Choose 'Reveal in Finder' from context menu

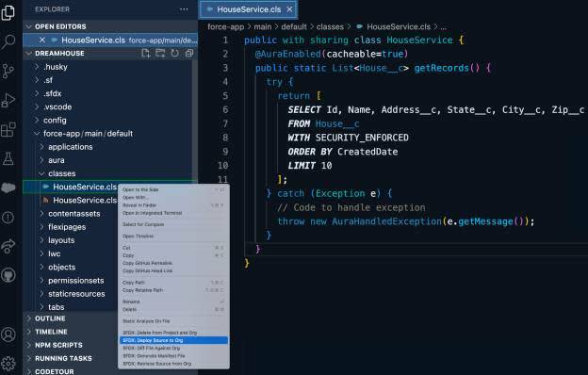[x=173, y=205]
